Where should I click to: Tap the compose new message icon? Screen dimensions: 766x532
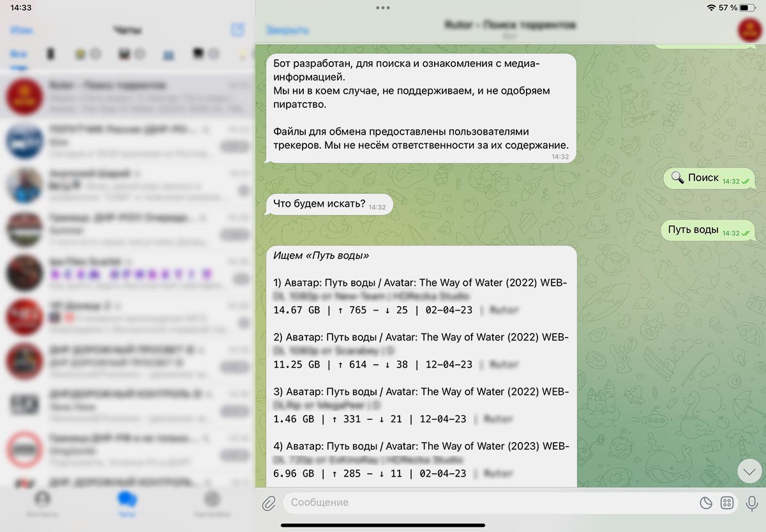click(237, 30)
